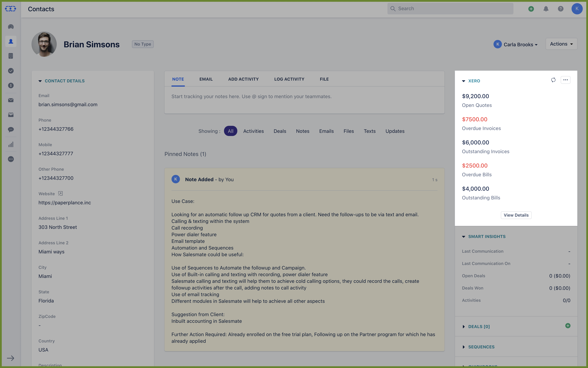Open the More ellipsis icon in sidebar
The image size is (588, 368).
[x=11, y=159]
